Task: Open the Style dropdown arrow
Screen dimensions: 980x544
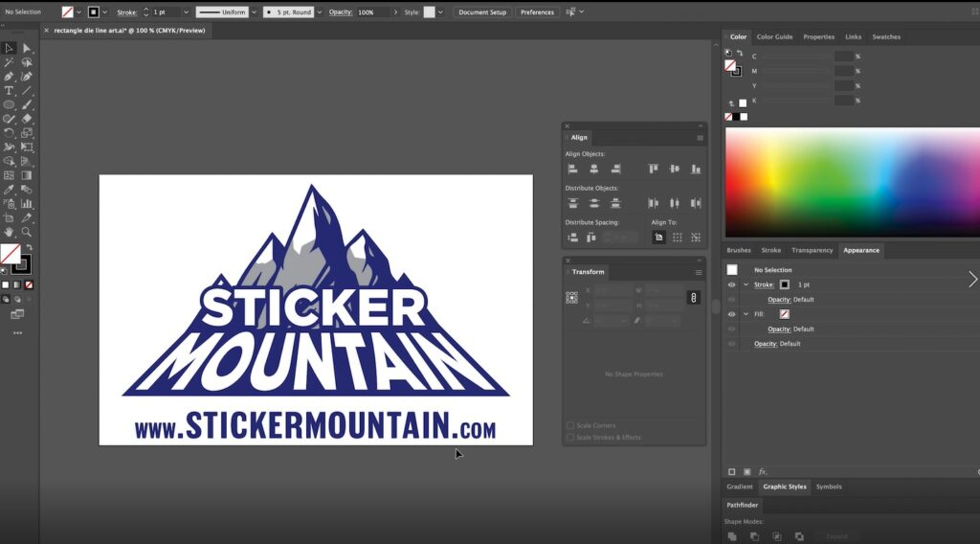Action: pos(440,11)
